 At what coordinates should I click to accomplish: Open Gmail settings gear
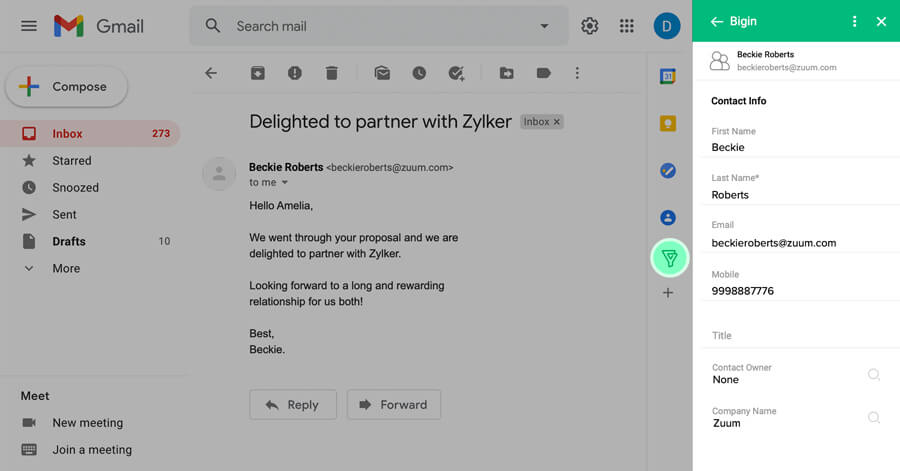[590, 26]
